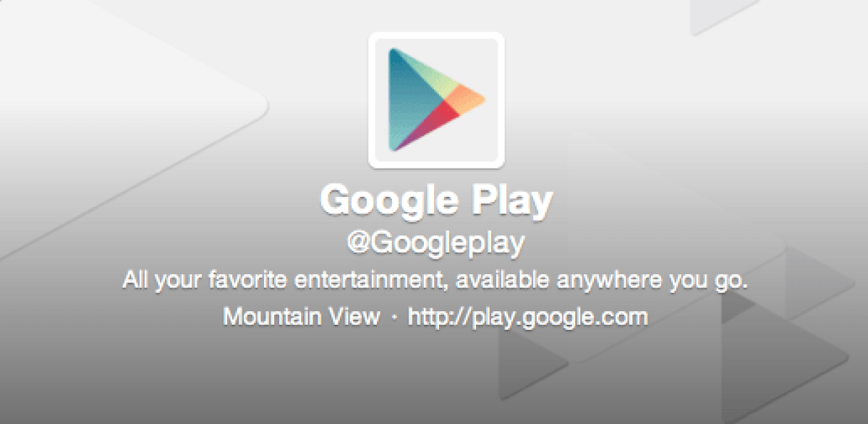Click the @Googleplay handle
This screenshot has width=868, height=424.
(x=435, y=243)
